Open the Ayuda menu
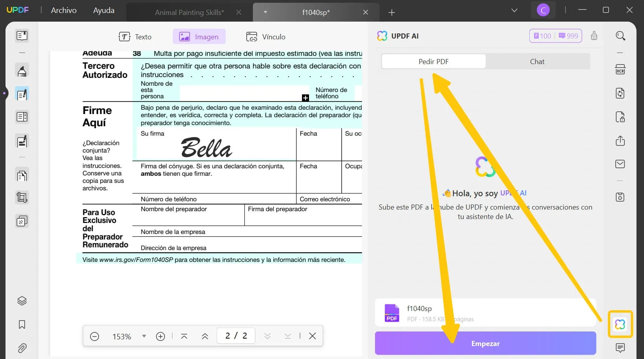644x359 pixels. 104,10
